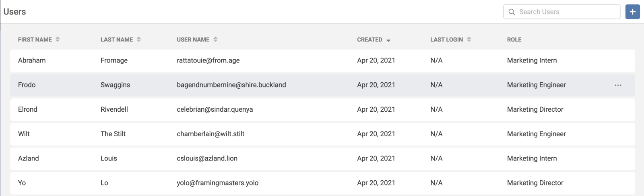Click the First Name column header label

[x=35, y=40]
